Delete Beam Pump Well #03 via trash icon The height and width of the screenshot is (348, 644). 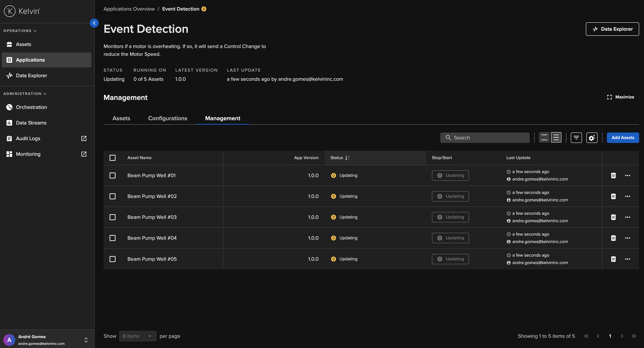pyautogui.click(x=613, y=217)
